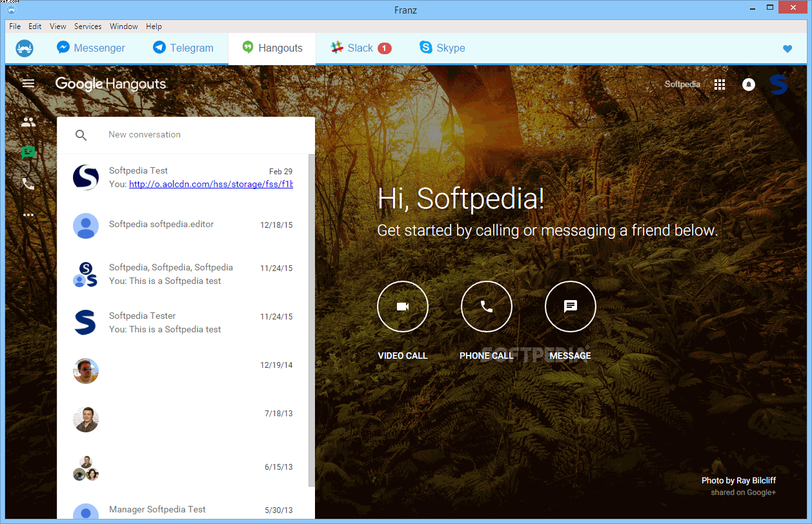
Task: Click the Softpedia Test avatar
Action: pos(85,177)
